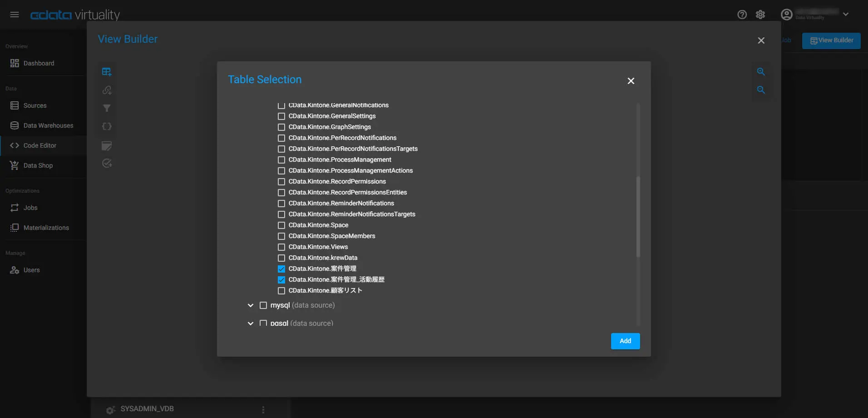868x418 pixels.
Task: Click the hamburger menu icon
Action: pyautogui.click(x=15, y=15)
